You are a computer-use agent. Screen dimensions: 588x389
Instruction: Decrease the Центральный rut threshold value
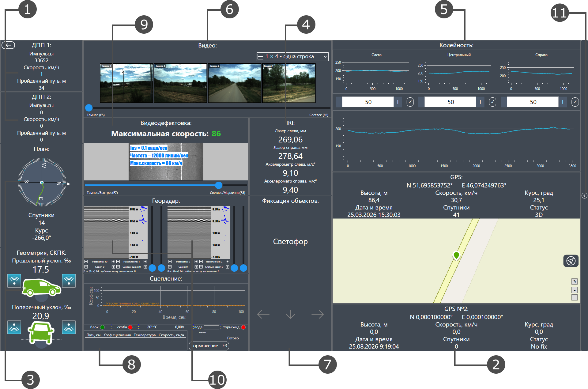coord(421,102)
